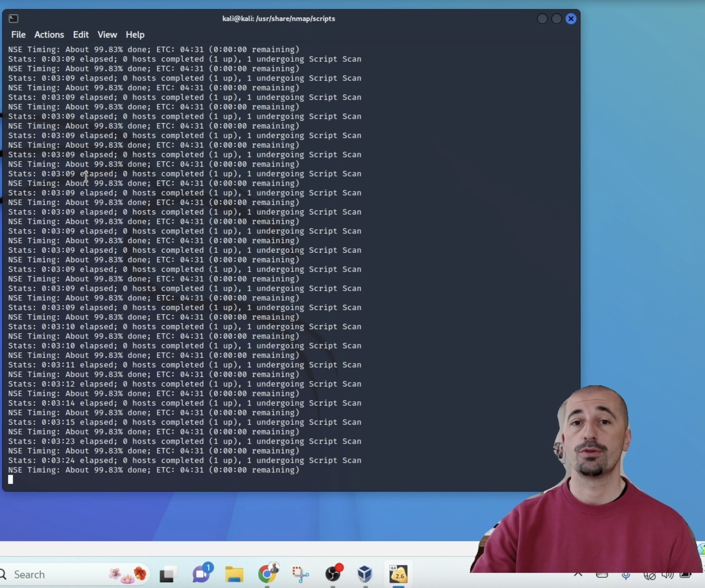Open VirtualBox from the taskbar
Image resolution: width=705 pixels, height=588 pixels.
(x=365, y=574)
